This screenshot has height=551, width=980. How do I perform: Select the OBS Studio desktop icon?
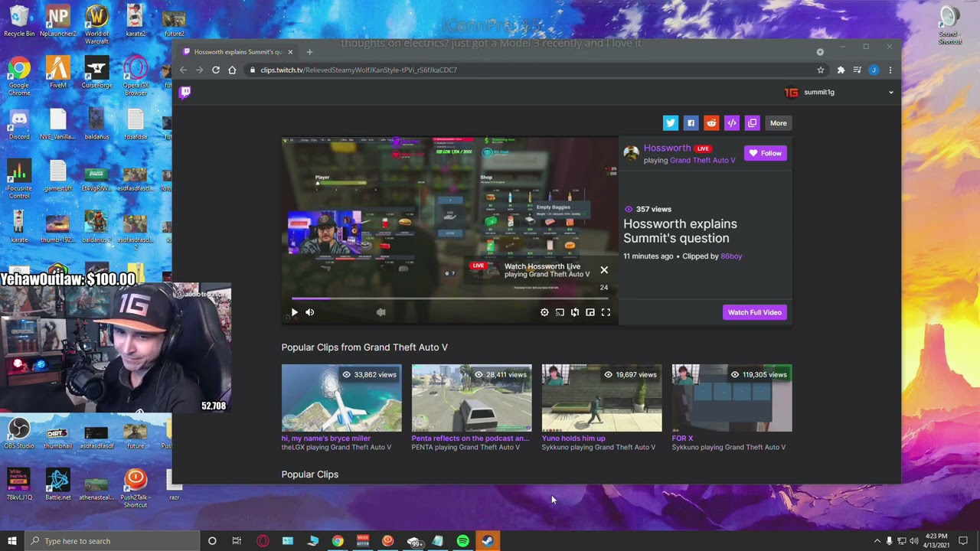19,435
